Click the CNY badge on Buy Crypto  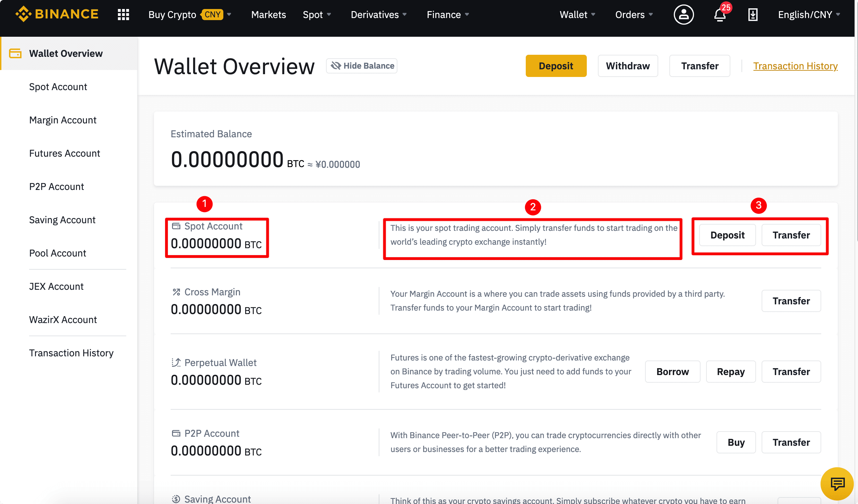tap(212, 15)
